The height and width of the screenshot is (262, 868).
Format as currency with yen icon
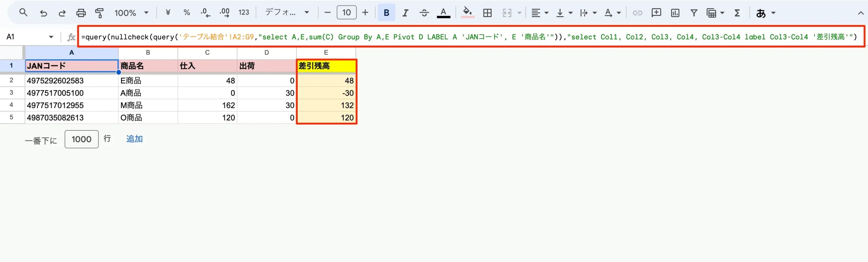[168, 13]
